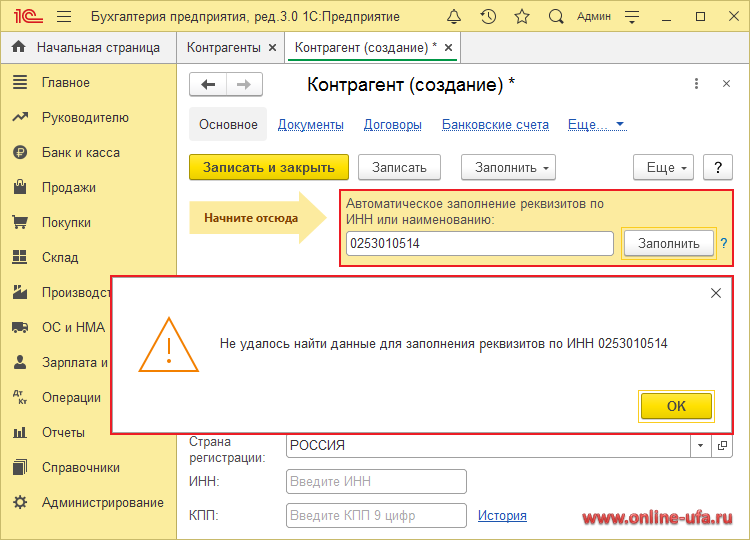The height and width of the screenshot is (540, 750).
Task: Open Отчеты chart icon
Action: 20,432
